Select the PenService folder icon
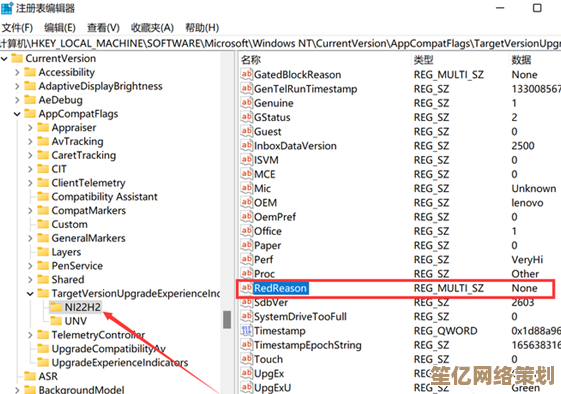Screen dimensions: 561x394 [x=43, y=266]
